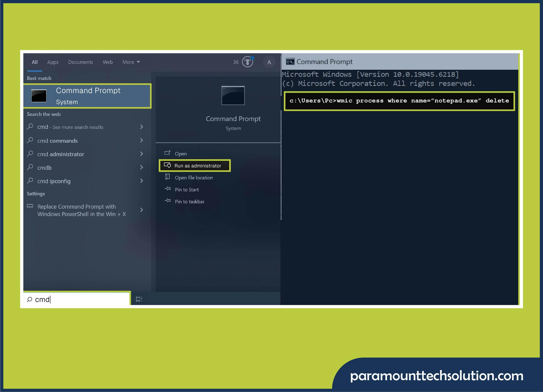543x392 pixels.
Task: Expand the More dropdown
Action: [x=131, y=62]
